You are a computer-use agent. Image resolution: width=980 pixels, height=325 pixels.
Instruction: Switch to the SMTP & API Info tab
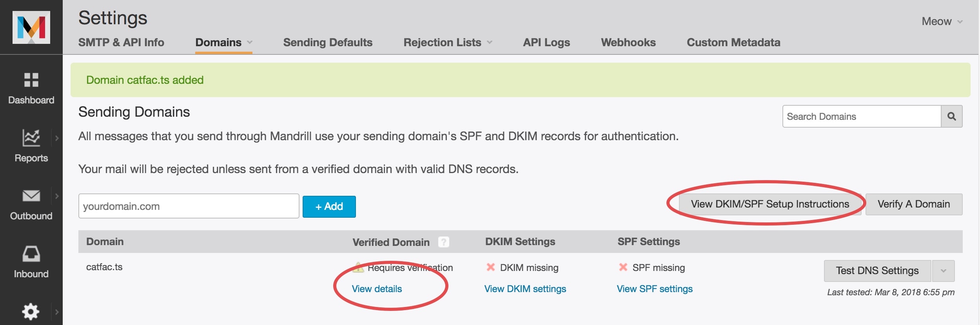(x=121, y=42)
